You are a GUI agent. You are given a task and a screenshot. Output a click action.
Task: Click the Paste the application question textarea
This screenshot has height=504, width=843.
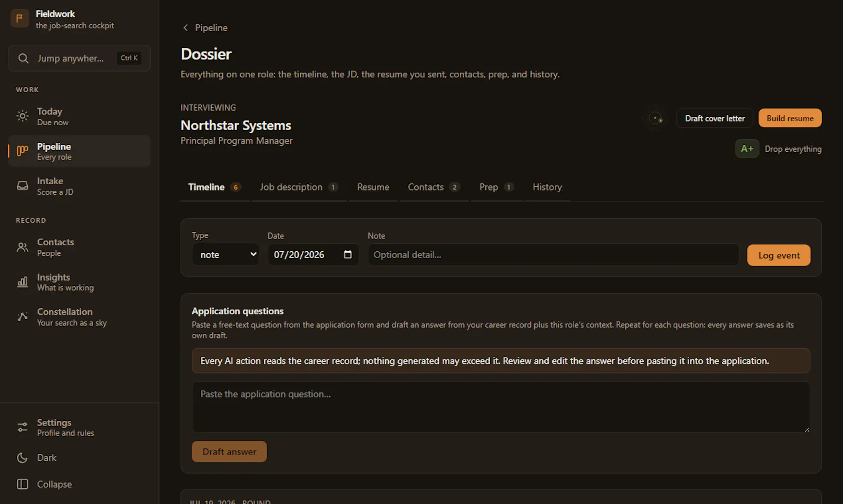[x=501, y=407]
